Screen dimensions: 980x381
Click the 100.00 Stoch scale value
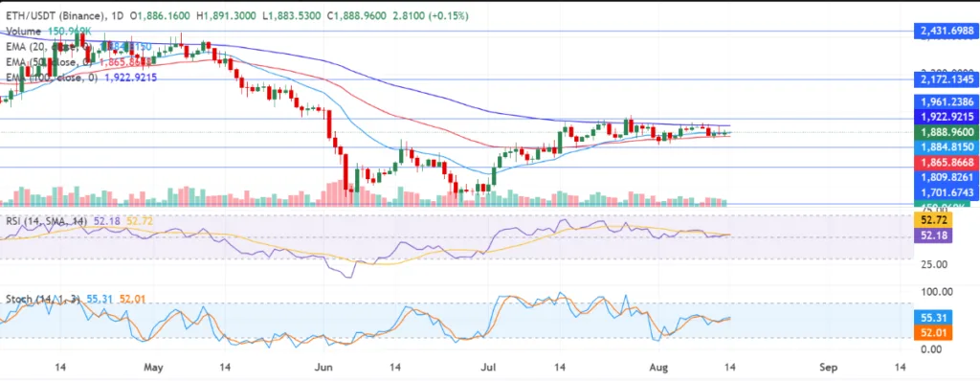(x=936, y=292)
